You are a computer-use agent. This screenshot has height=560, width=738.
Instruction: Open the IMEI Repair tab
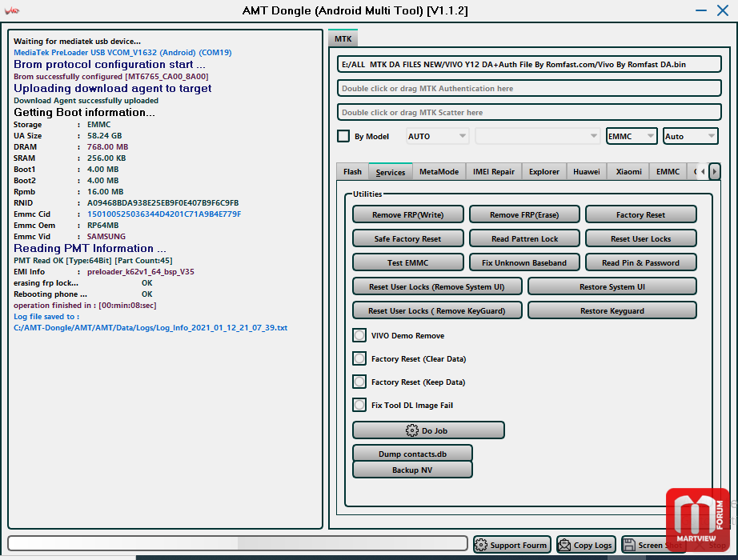494,172
